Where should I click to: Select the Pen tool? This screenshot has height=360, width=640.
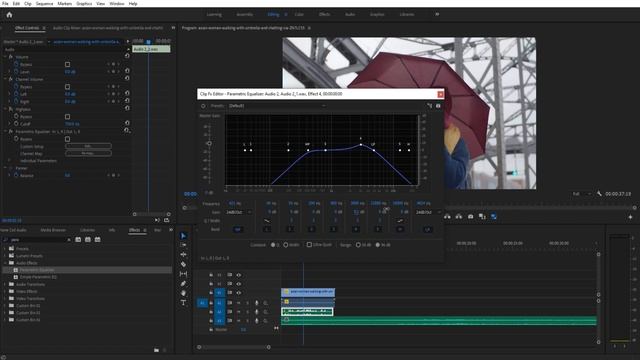click(x=183, y=283)
